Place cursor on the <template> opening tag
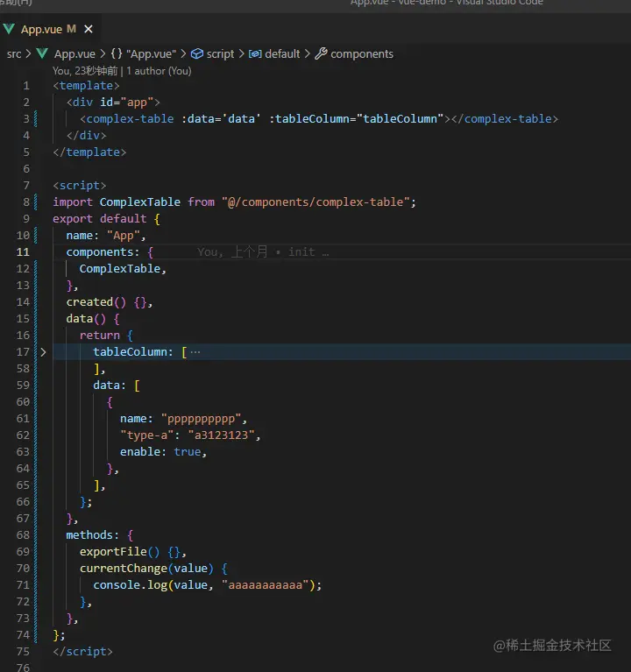The image size is (631, 672). (x=86, y=86)
